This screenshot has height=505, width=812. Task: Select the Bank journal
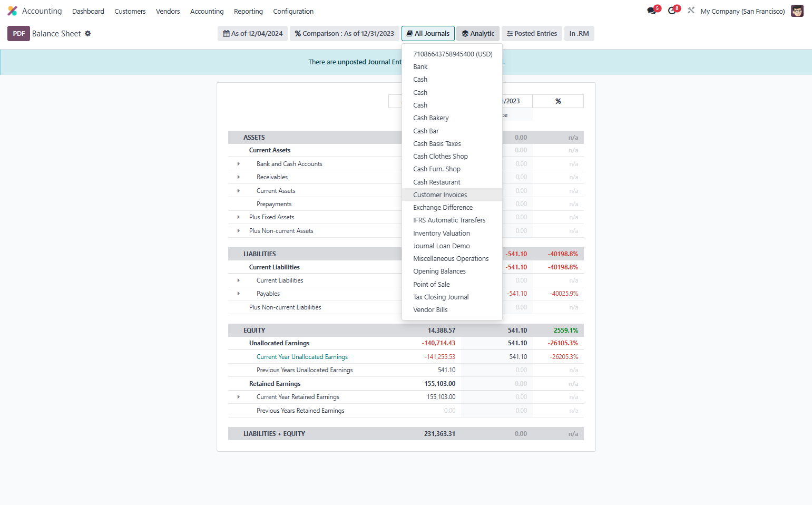[452, 66]
